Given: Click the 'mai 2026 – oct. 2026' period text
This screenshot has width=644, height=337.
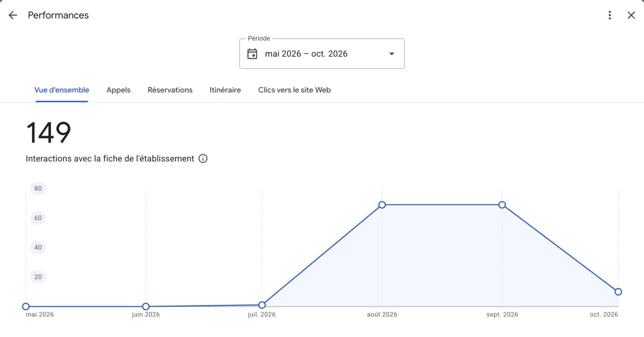Looking at the screenshot, I should [x=306, y=54].
